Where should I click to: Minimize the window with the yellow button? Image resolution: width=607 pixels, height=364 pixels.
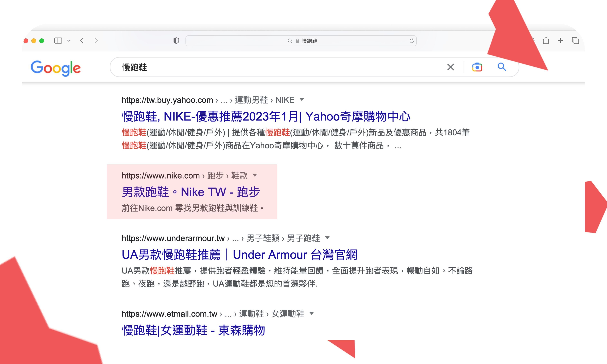pos(34,41)
